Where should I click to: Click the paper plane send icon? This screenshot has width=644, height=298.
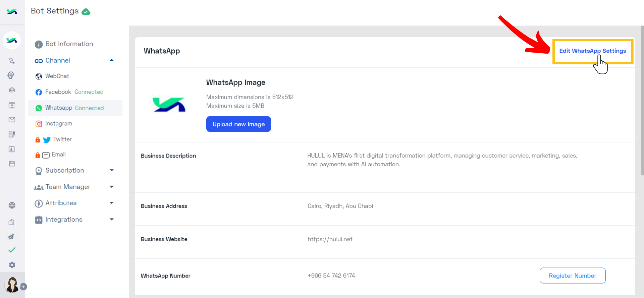pos(11,237)
